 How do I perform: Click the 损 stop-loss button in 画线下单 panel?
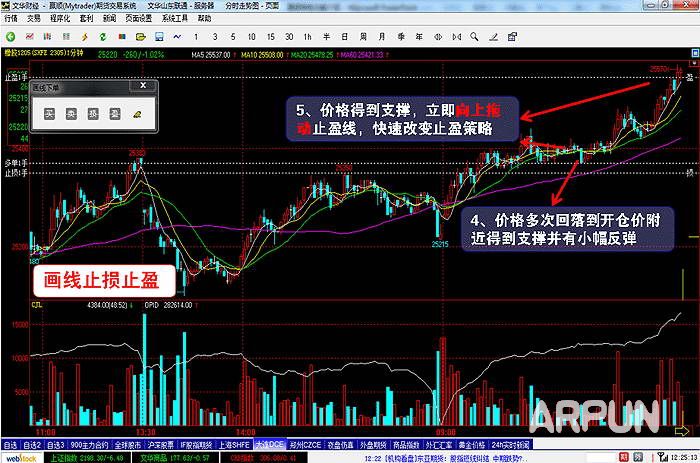[x=93, y=114]
